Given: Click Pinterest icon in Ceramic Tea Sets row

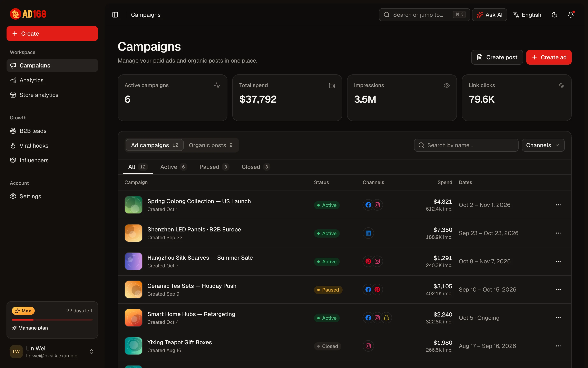Looking at the screenshot, I should point(377,290).
